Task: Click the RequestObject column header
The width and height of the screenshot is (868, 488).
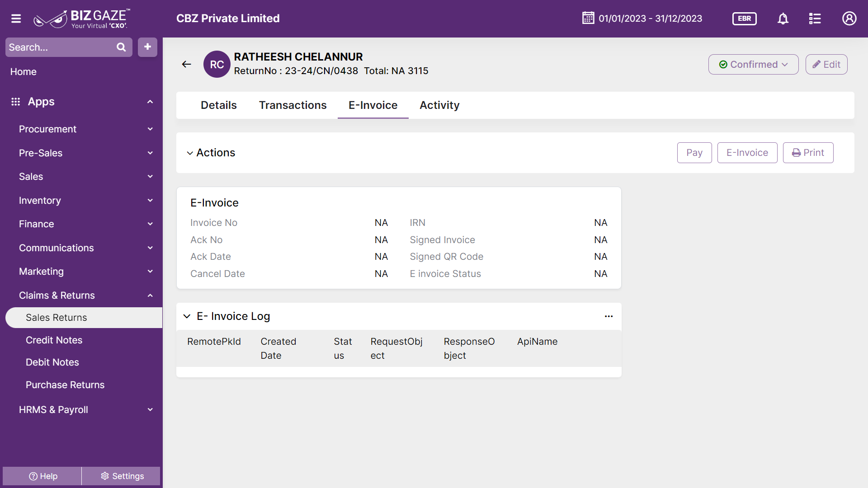Action: point(396,348)
